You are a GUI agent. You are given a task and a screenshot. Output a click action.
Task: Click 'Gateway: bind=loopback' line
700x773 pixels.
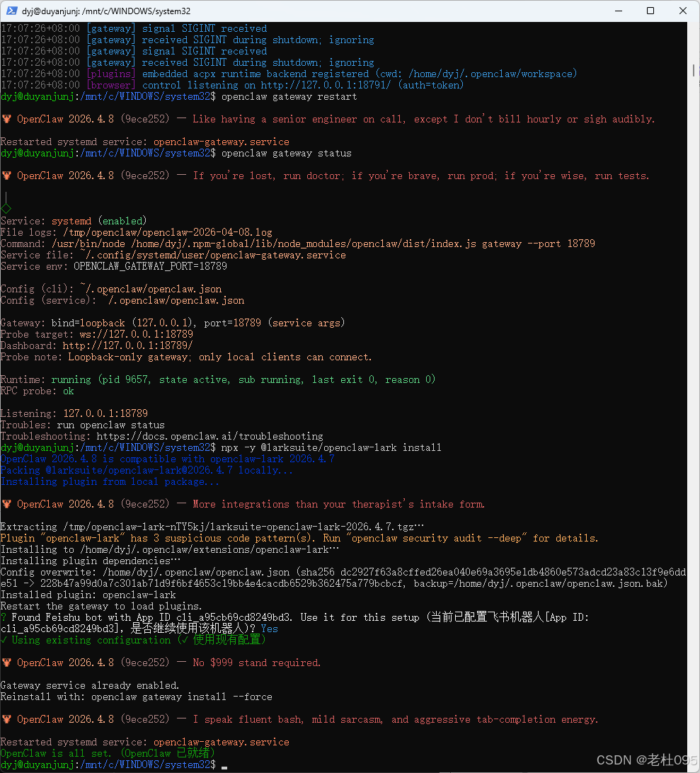click(173, 323)
